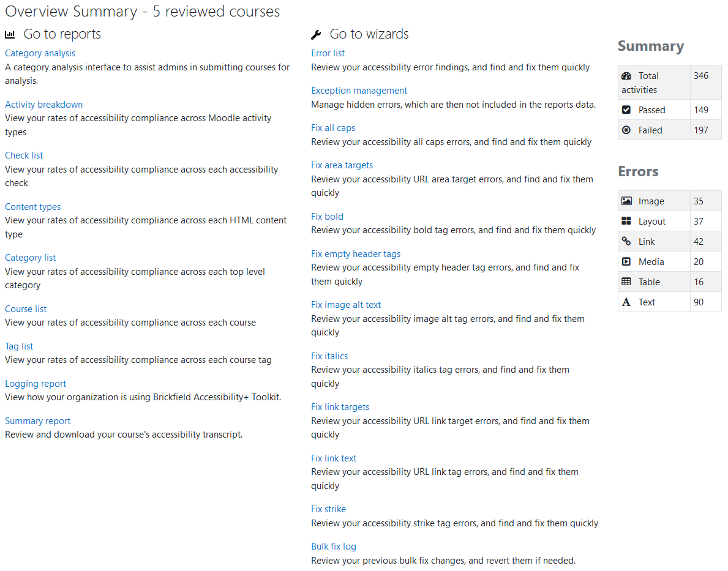Open the Fix area targets wizard
This screenshot has width=728, height=571.
click(x=342, y=165)
